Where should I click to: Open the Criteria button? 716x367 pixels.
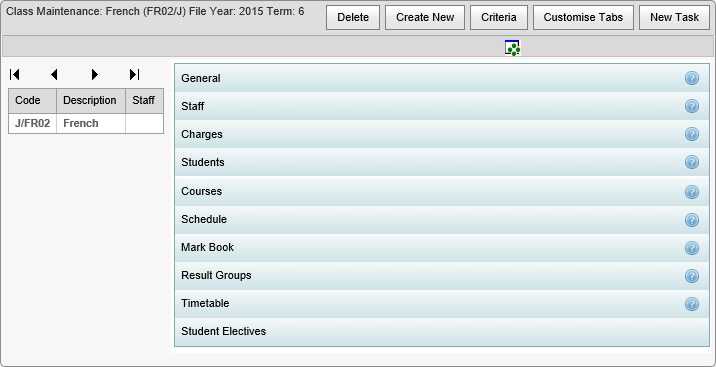[499, 17]
